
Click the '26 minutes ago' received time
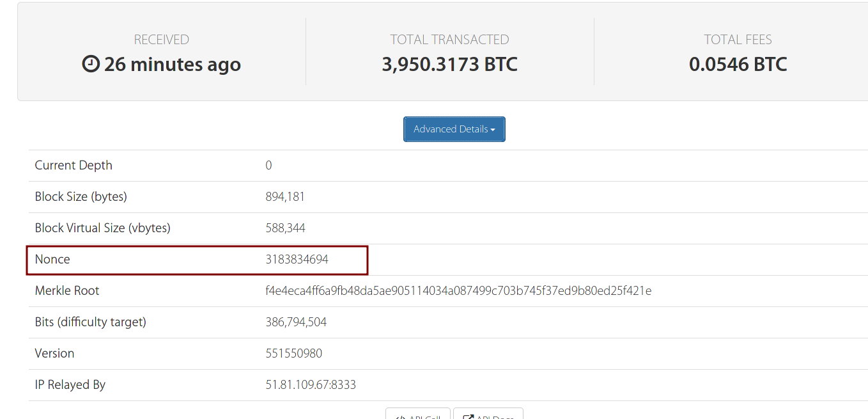pos(173,64)
